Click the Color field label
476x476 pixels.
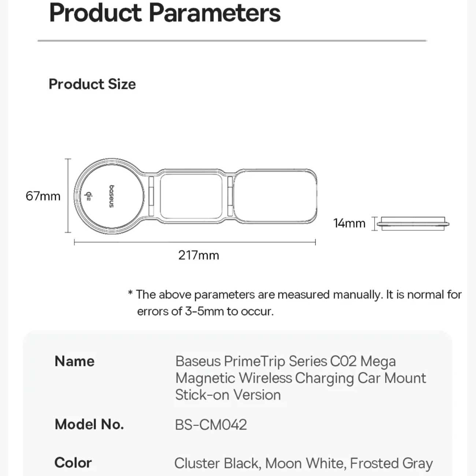[x=73, y=463]
